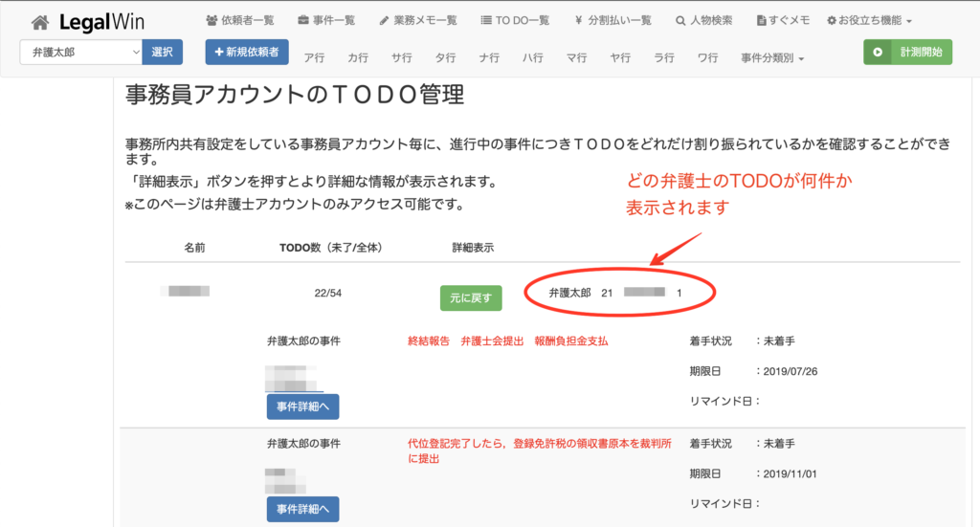Click the green 元に戻す button
The image size is (980, 527).
(471, 297)
